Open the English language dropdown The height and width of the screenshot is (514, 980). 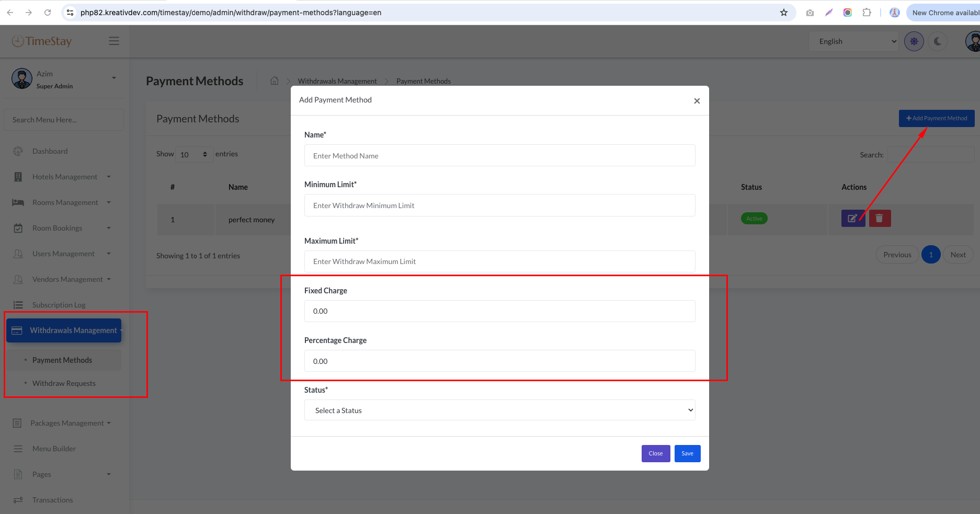[853, 41]
